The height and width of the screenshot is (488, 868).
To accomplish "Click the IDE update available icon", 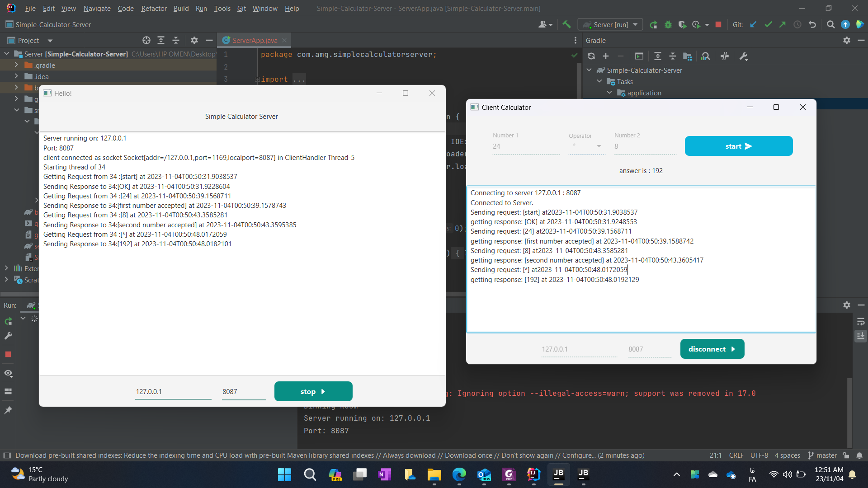I will (845, 24).
